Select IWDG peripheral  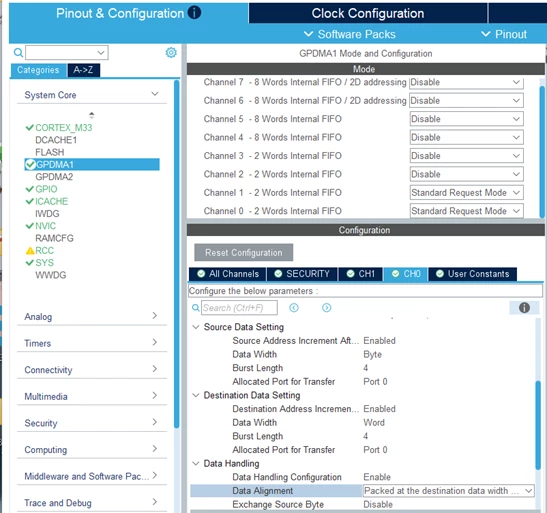point(47,213)
